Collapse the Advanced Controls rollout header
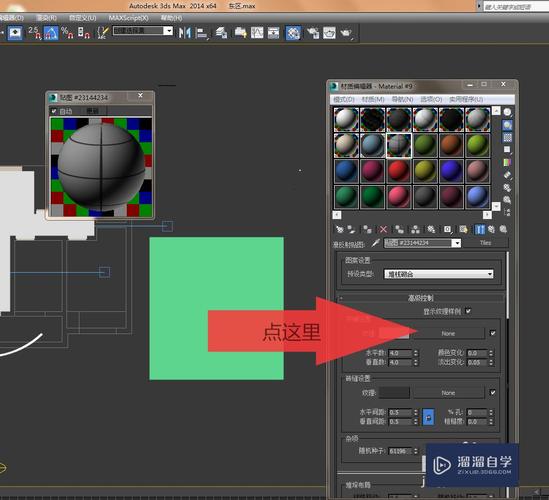Screen dimensions: 549x500 (421, 298)
